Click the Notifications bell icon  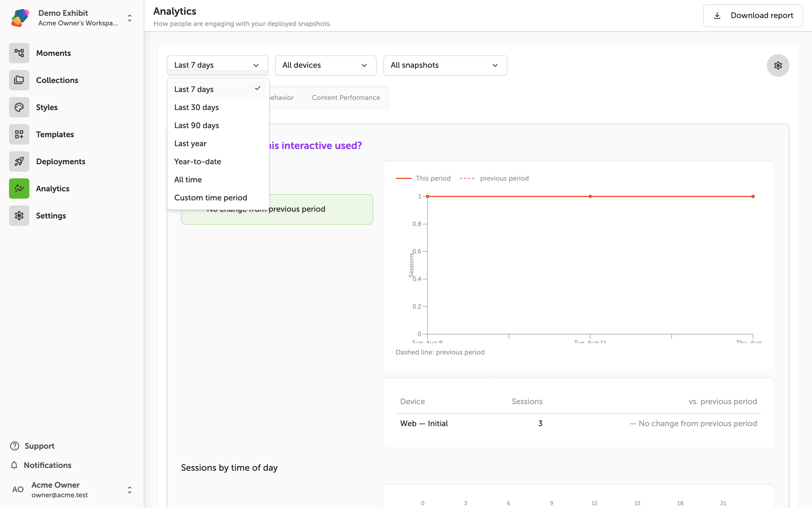click(x=14, y=465)
